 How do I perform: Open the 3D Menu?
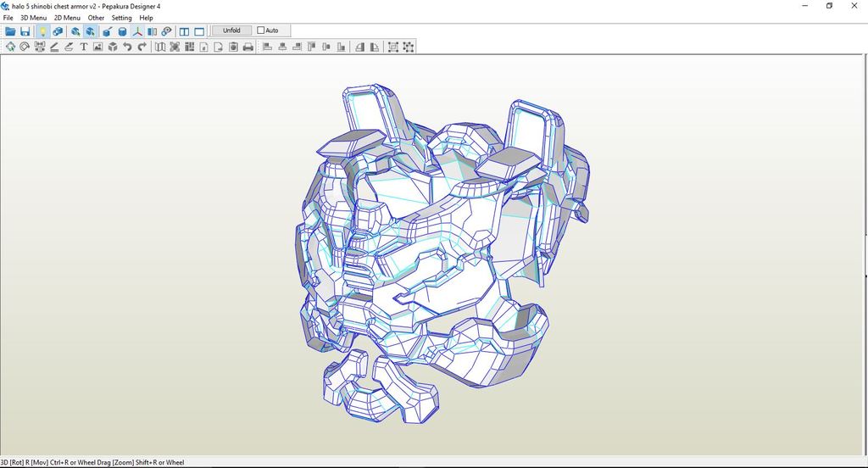[34, 18]
